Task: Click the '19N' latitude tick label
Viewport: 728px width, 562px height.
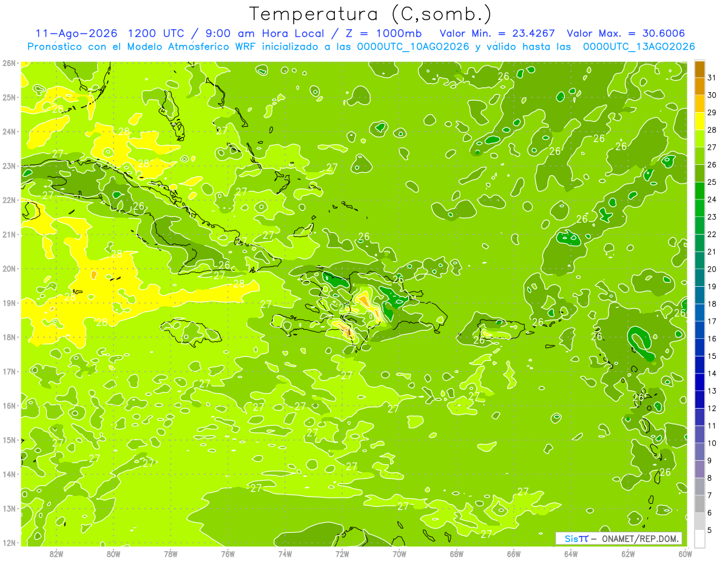Action: pos(9,303)
